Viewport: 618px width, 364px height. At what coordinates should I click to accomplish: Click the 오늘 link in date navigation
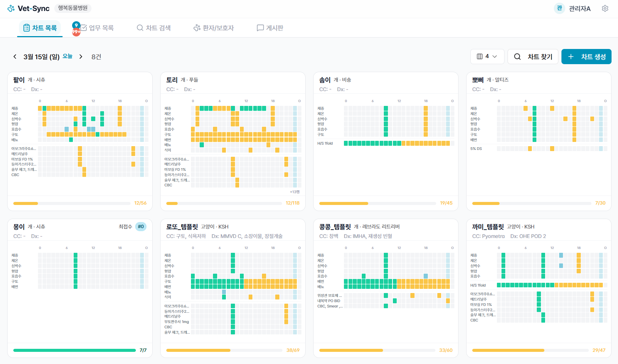click(x=67, y=56)
